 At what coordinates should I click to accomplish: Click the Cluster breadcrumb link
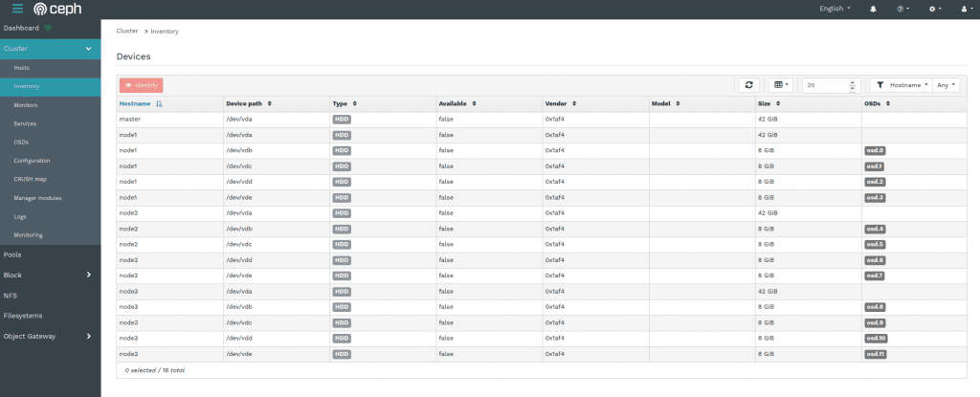(x=127, y=31)
